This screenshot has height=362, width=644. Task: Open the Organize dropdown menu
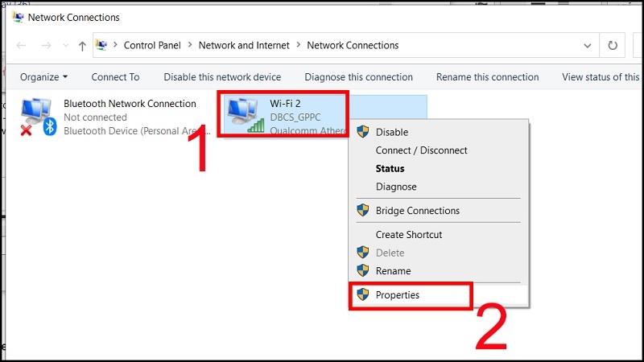click(x=43, y=77)
